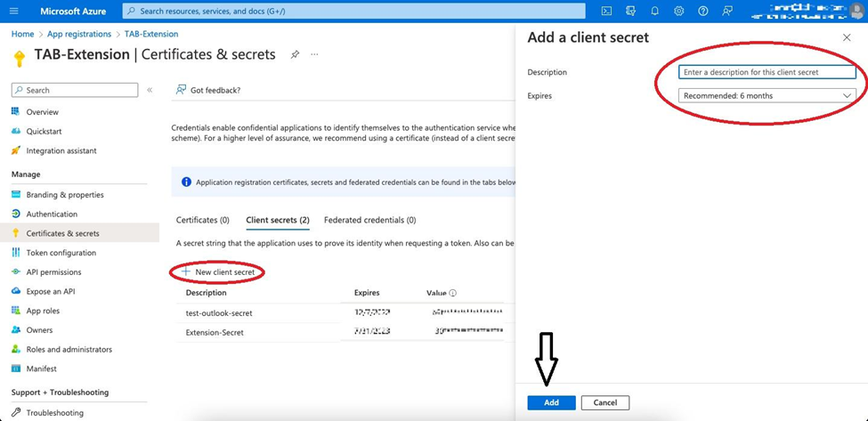Click the Token configuration icon
Viewport: 868px width, 421px height.
[15, 253]
